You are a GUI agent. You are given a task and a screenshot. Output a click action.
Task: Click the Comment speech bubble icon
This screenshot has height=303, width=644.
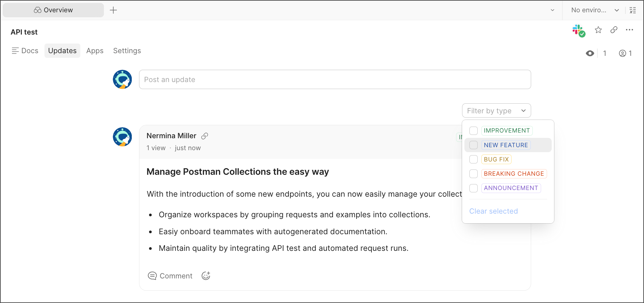pos(152,276)
